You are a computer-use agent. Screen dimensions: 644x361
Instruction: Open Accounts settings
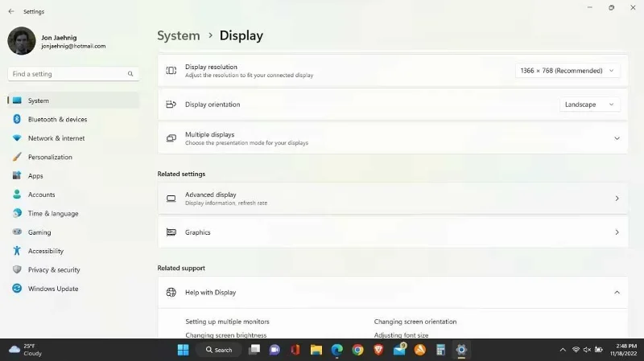(x=73, y=195)
